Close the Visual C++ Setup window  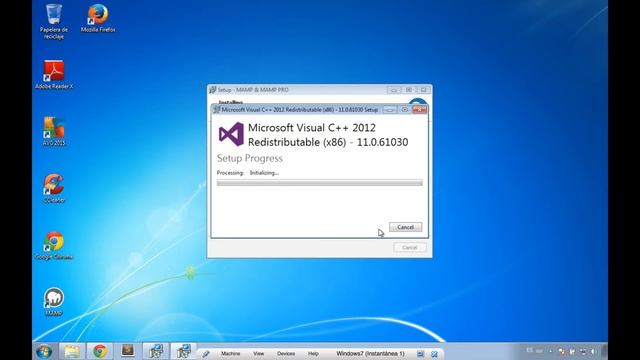(x=419, y=109)
